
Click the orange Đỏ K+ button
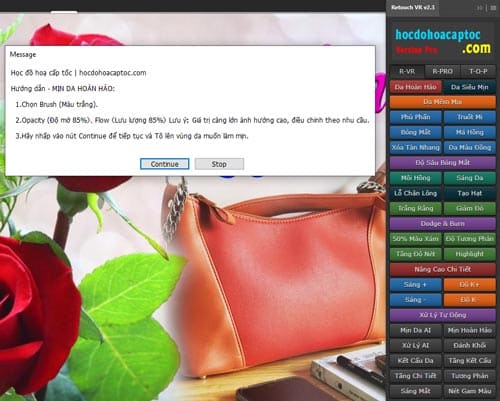(470, 284)
